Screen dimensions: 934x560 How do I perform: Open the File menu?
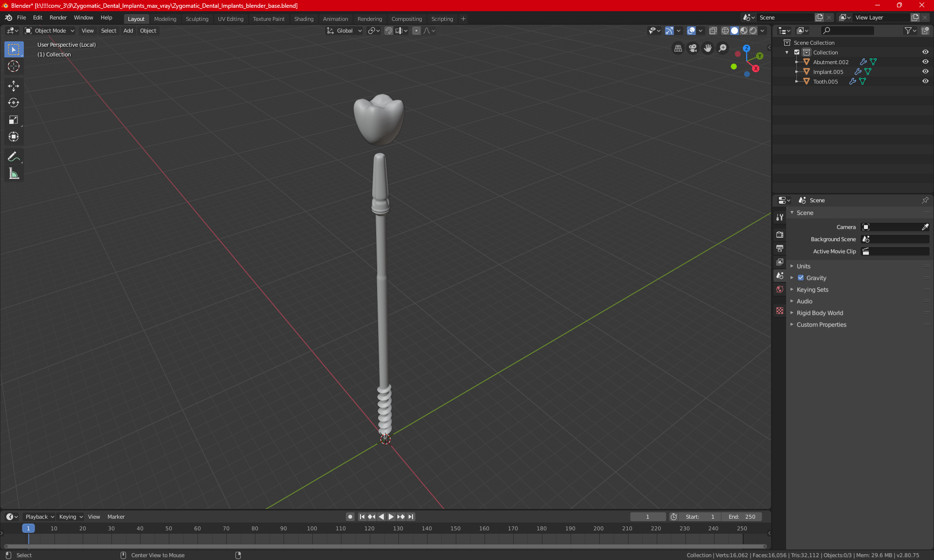click(x=21, y=17)
